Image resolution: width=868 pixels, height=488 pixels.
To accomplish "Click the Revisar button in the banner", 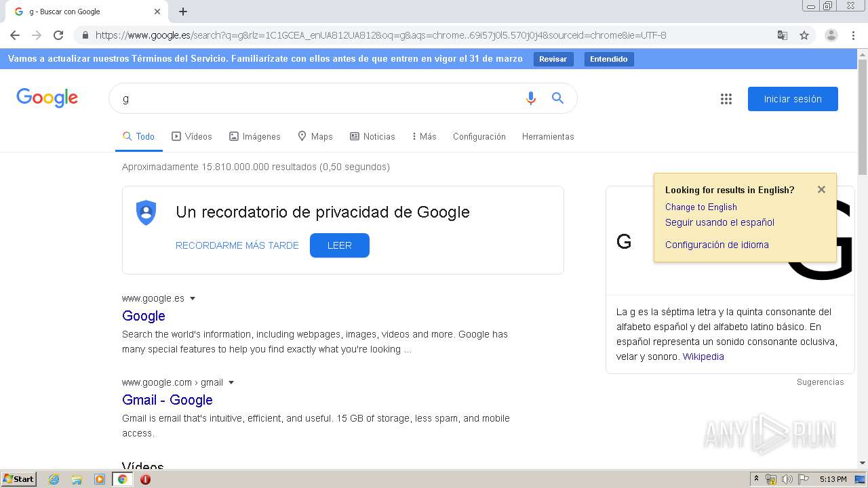I will pyautogui.click(x=553, y=59).
